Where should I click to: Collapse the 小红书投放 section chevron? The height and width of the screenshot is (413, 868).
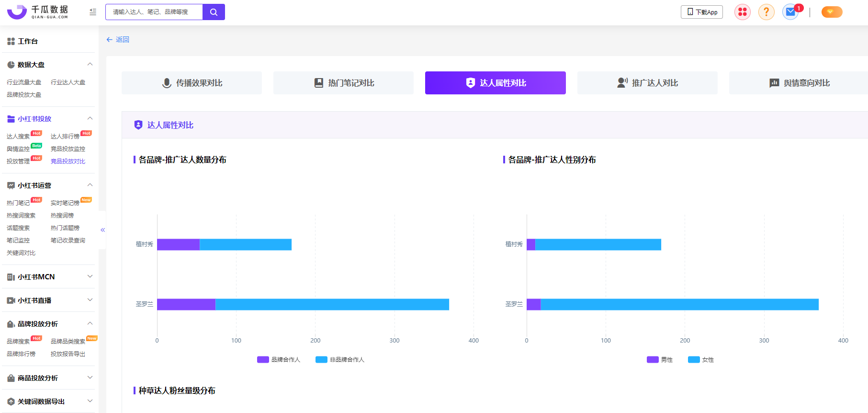point(90,118)
